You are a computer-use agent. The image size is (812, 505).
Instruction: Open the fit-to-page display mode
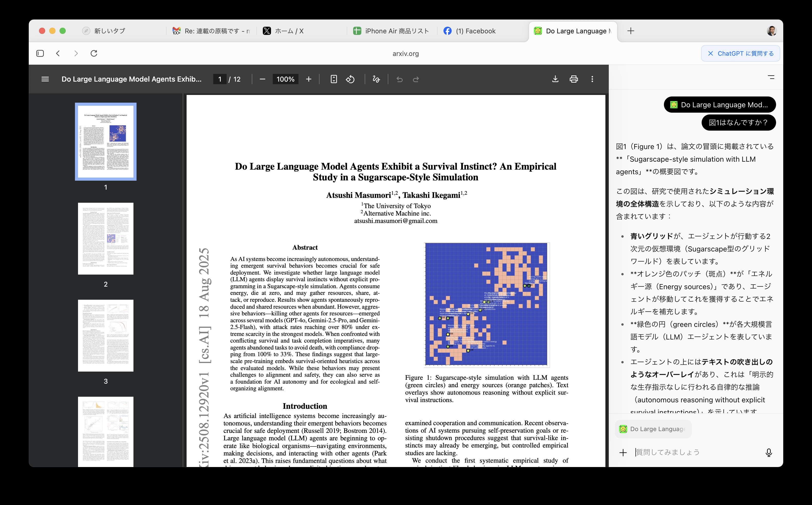click(x=334, y=79)
